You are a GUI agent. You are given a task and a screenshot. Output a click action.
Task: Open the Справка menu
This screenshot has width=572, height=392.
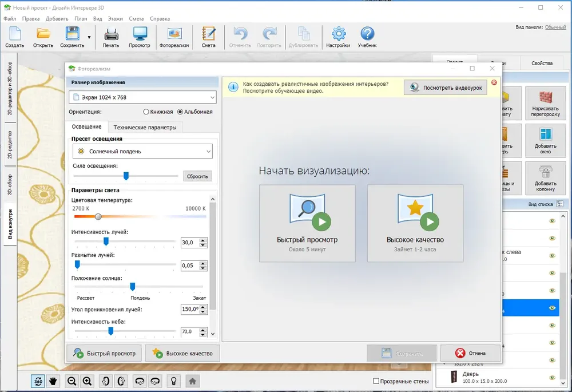tap(160, 19)
